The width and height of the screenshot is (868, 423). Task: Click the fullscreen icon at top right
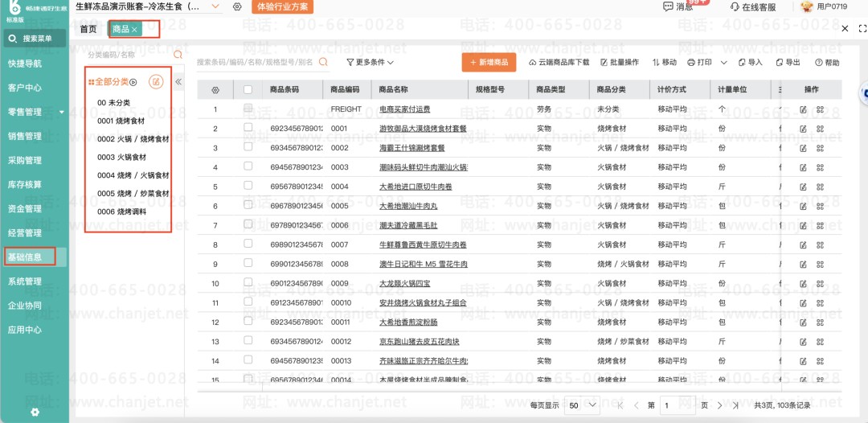pos(862,28)
